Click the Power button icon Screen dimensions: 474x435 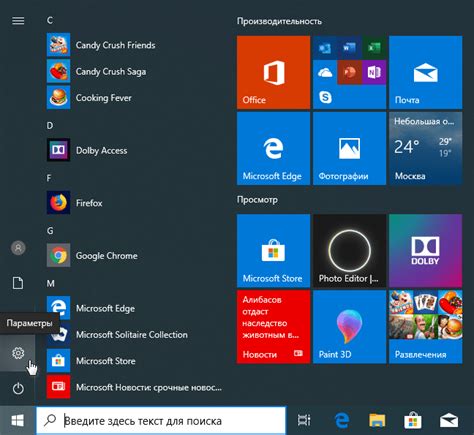point(18,388)
